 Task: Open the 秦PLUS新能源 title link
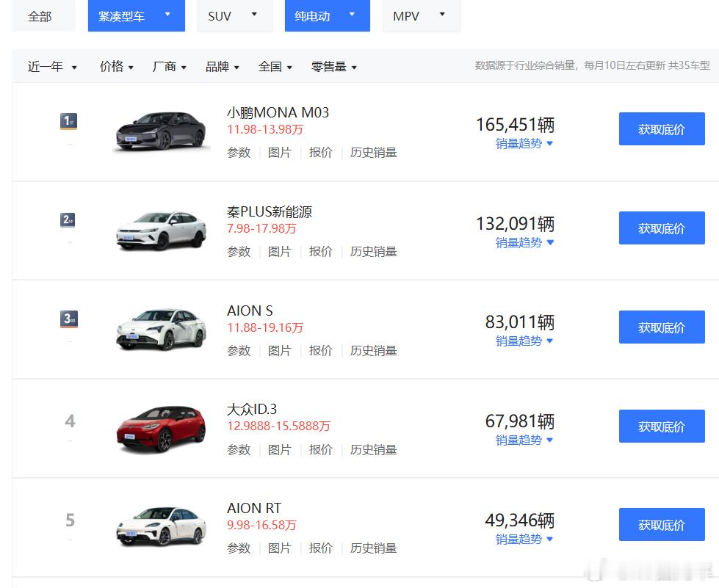tap(270, 211)
